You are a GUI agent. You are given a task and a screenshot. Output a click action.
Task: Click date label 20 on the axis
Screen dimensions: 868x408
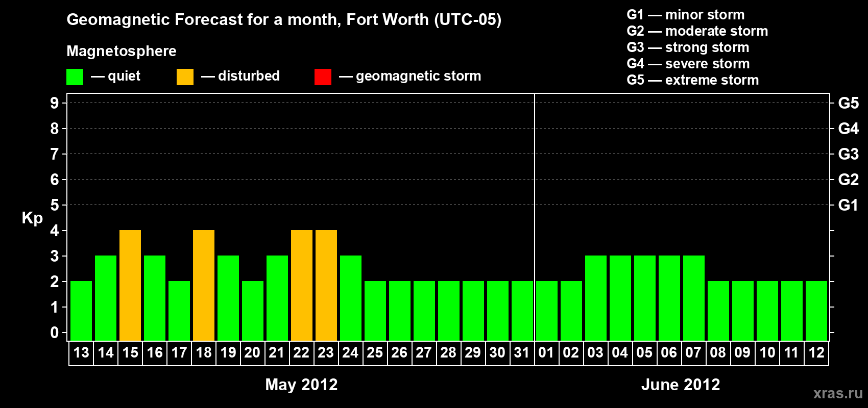point(253,353)
